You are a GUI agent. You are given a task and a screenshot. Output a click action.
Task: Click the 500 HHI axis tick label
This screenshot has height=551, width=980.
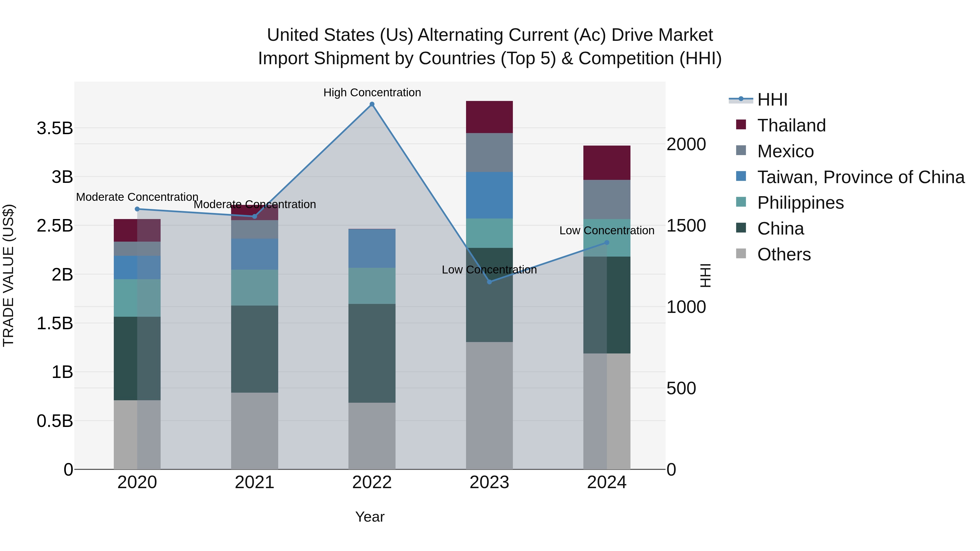[x=681, y=388]
